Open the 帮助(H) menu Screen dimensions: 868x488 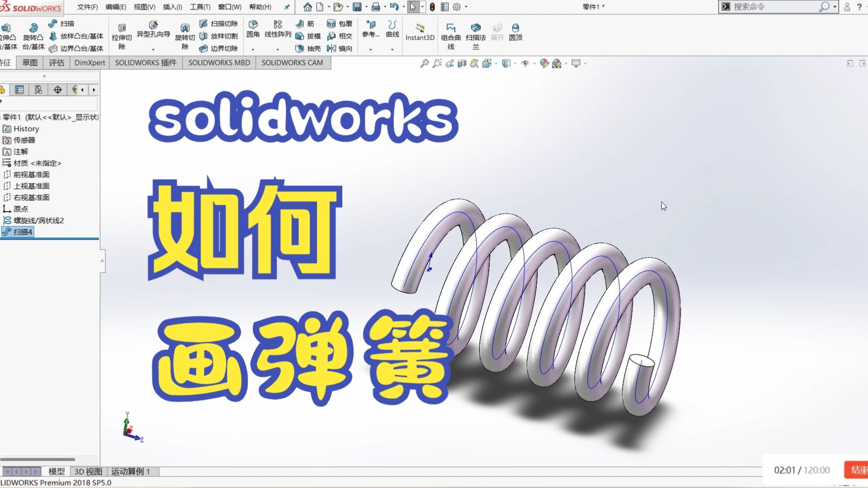click(x=260, y=7)
